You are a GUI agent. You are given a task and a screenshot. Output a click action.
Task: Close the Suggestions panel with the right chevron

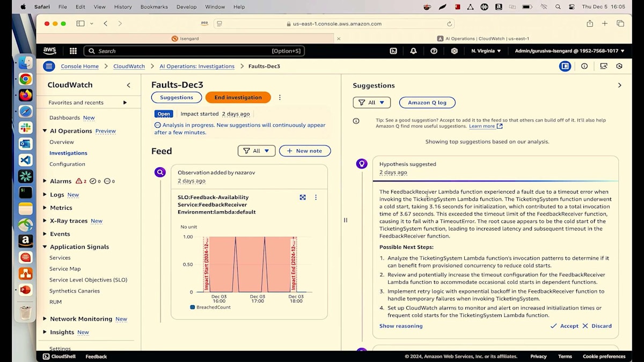coord(619,85)
